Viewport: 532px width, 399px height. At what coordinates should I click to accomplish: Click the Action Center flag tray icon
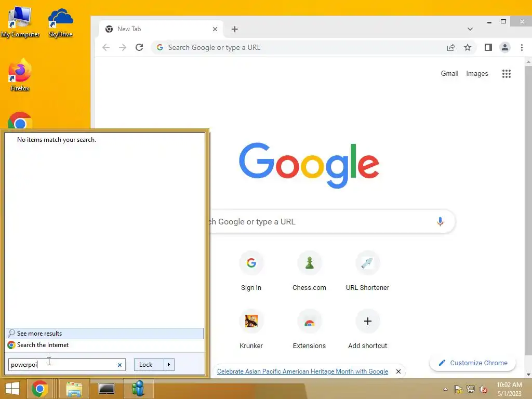pos(458,389)
